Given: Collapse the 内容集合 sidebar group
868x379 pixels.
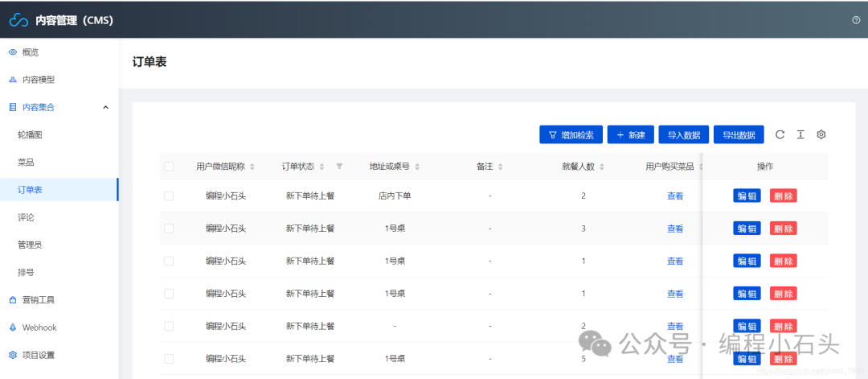Looking at the screenshot, I should point(106,108).
